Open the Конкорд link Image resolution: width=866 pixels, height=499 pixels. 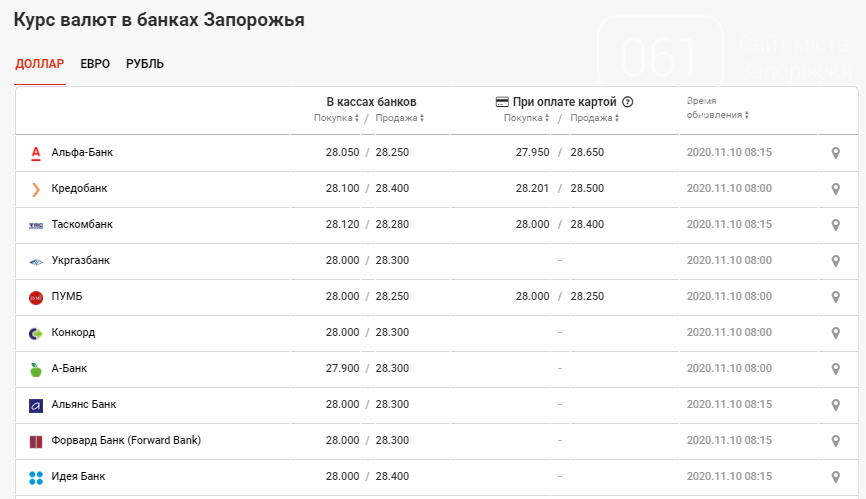point(73,332)
